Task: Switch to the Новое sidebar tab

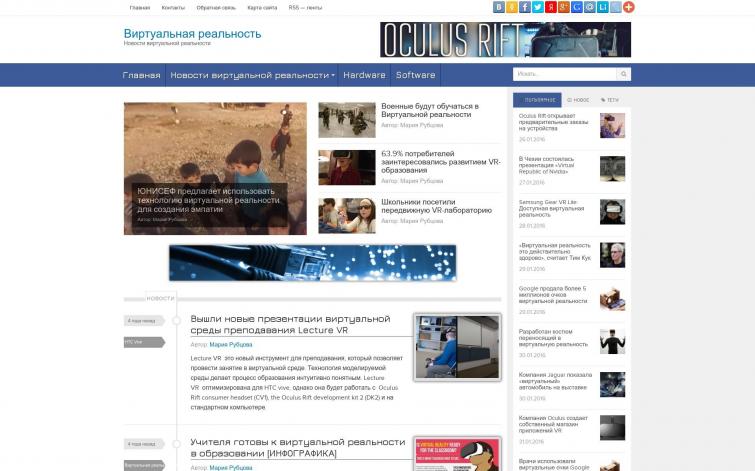Action: pyautogui.click(x=578, y=100)
